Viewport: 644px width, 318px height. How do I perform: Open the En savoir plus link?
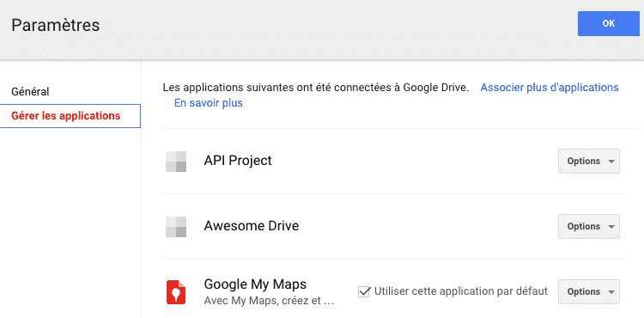209,103
